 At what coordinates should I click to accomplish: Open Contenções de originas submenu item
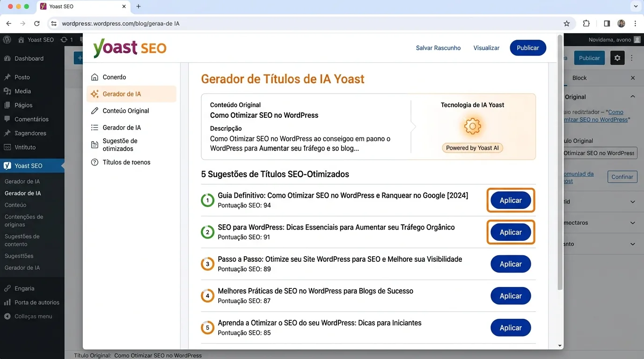24,221
